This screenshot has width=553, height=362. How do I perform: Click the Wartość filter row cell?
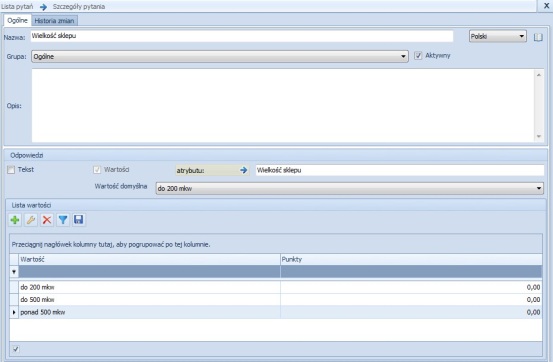[150, 272]
